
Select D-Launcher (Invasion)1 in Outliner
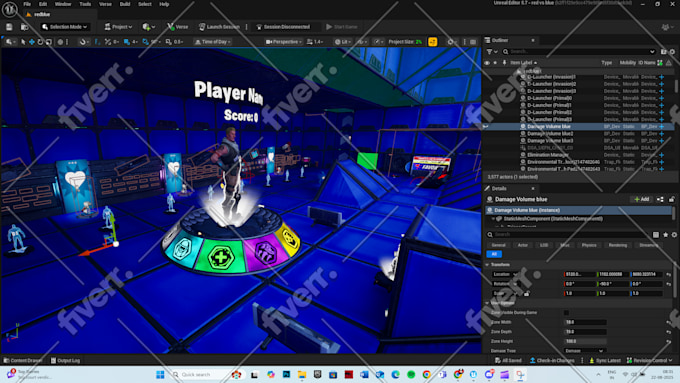551,77
